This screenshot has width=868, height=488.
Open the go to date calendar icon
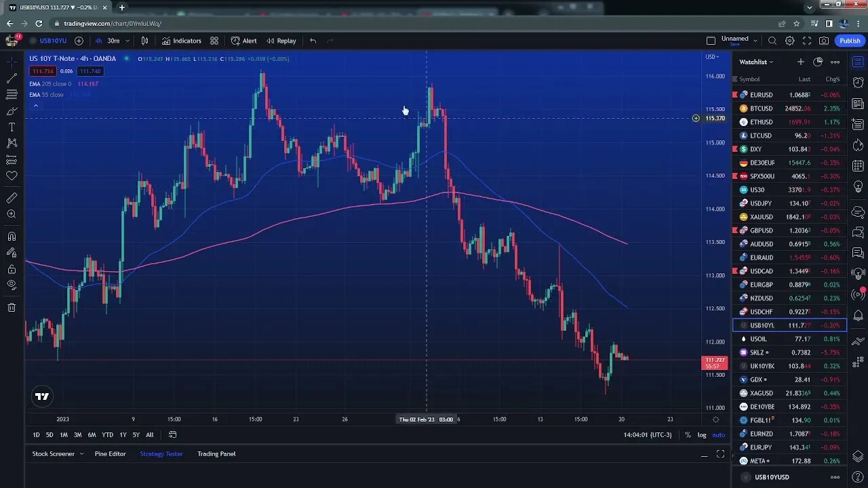pyautogui.click(x=172, y=434)
